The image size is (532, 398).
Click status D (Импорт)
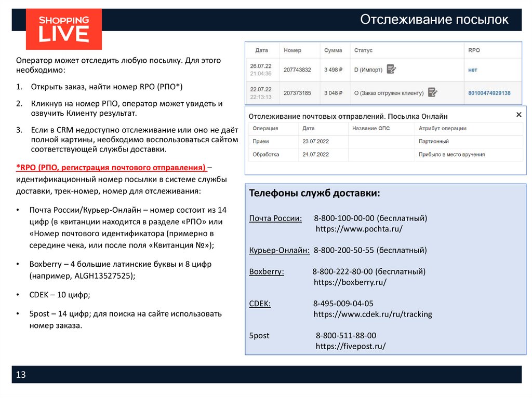click(x=368, y=70)
